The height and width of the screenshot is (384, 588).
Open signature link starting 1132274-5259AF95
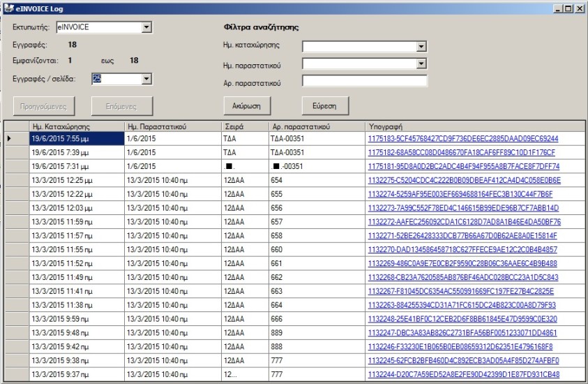coord(460,194)
